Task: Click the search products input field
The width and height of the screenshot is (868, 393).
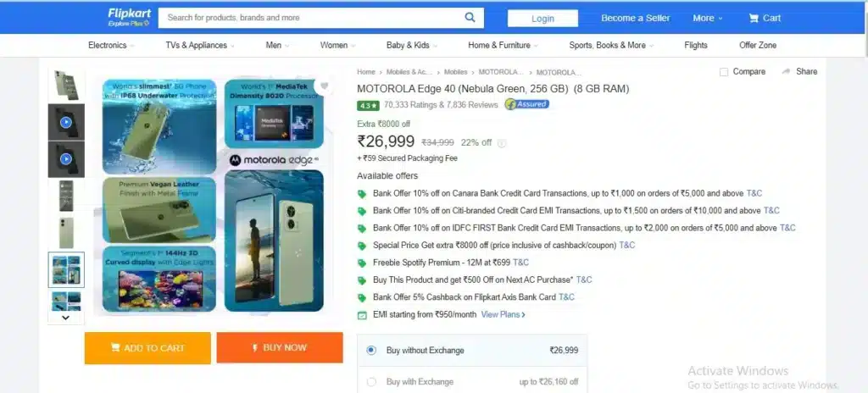Action: tap(313, 18)
